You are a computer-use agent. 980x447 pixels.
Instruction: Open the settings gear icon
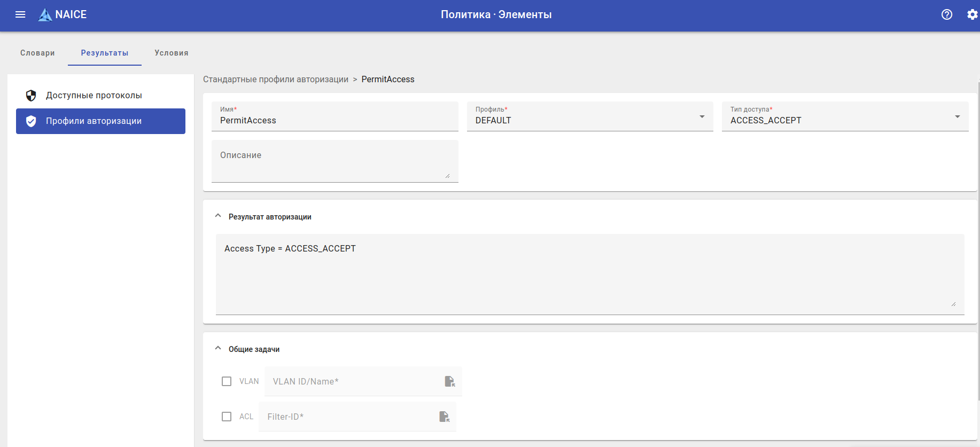[973, 14]
